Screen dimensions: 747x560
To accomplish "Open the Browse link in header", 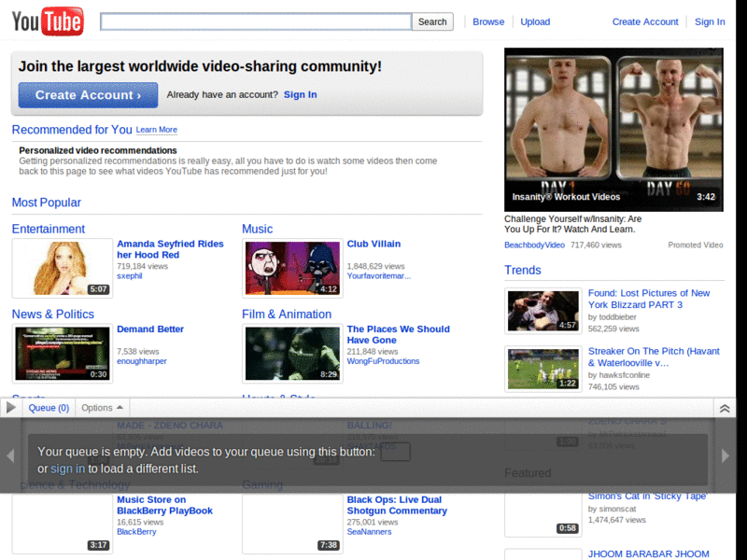I will pos(488,21).
